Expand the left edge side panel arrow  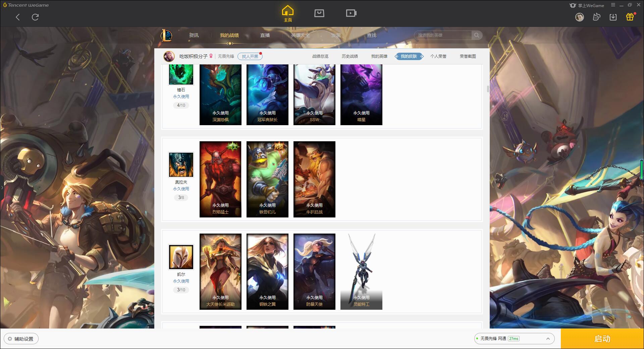pyautogui.click(x=2, y=188)
